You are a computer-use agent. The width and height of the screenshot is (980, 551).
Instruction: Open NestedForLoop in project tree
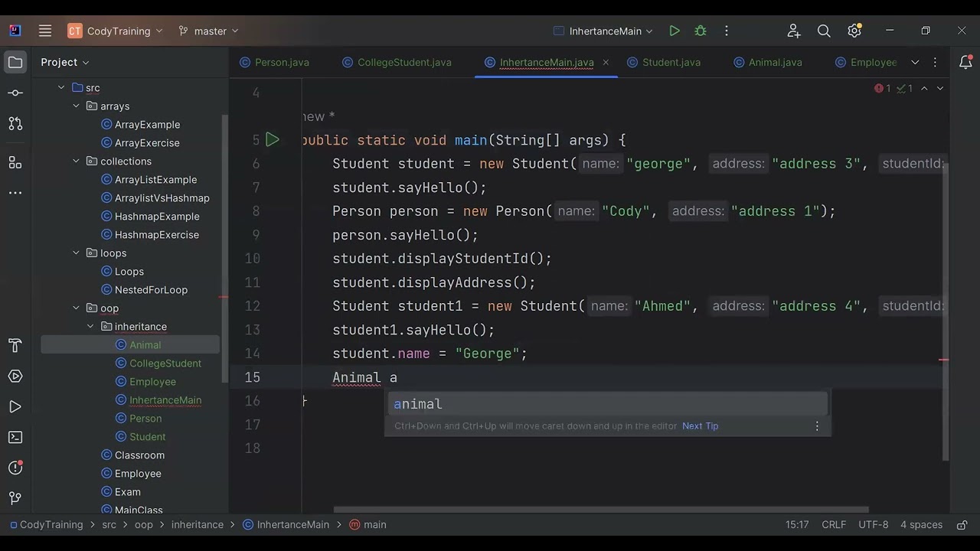click(144, 290)
